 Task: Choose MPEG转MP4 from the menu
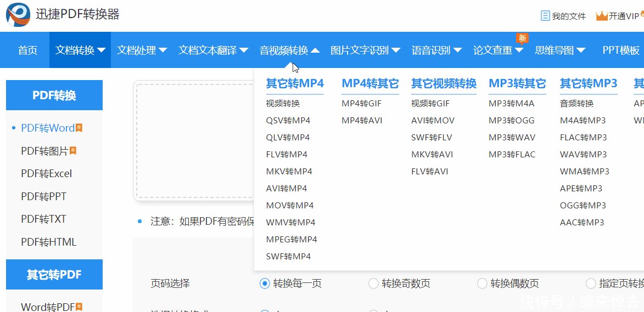pyautogui.click(x=291, y=240)
